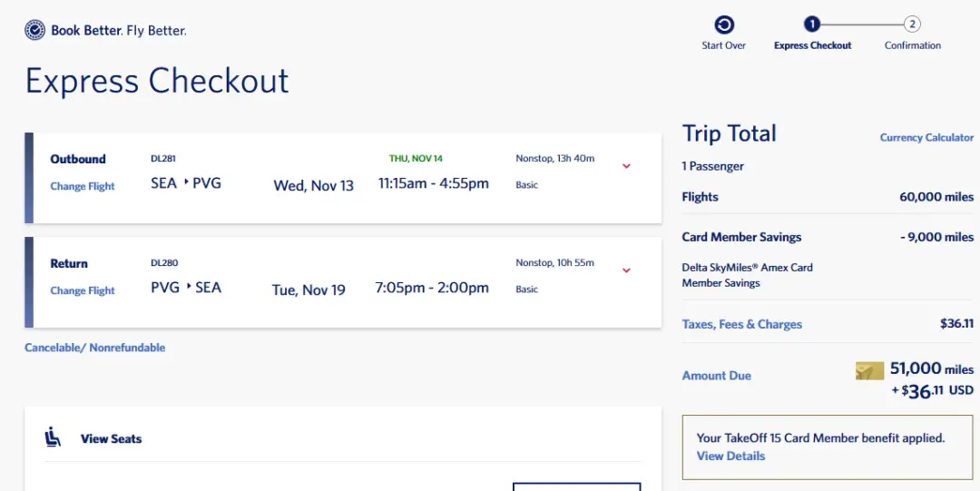
Task: Open Taxes, Fees & Charges breakdown
Action: [742, 324]
